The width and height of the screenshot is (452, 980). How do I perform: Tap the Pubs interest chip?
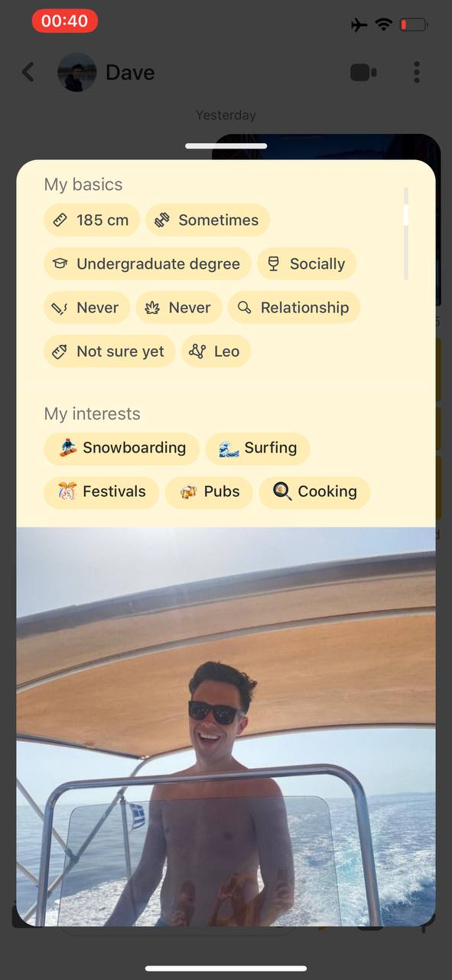point(209,492)
